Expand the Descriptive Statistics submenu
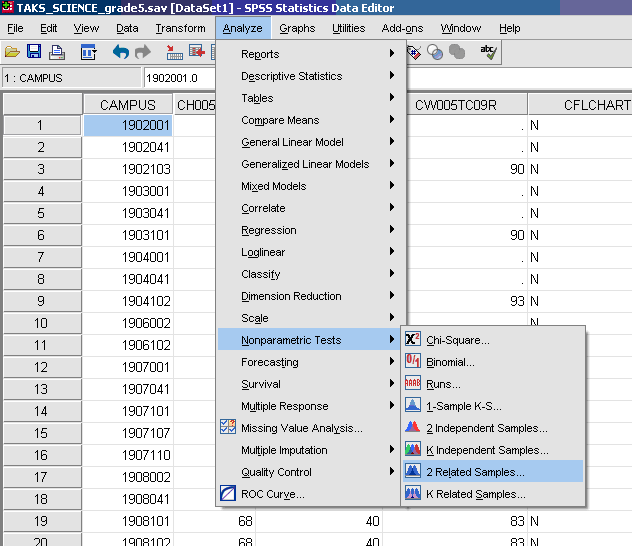This screenshot has width=632, height=546. (x=291, y=76)
